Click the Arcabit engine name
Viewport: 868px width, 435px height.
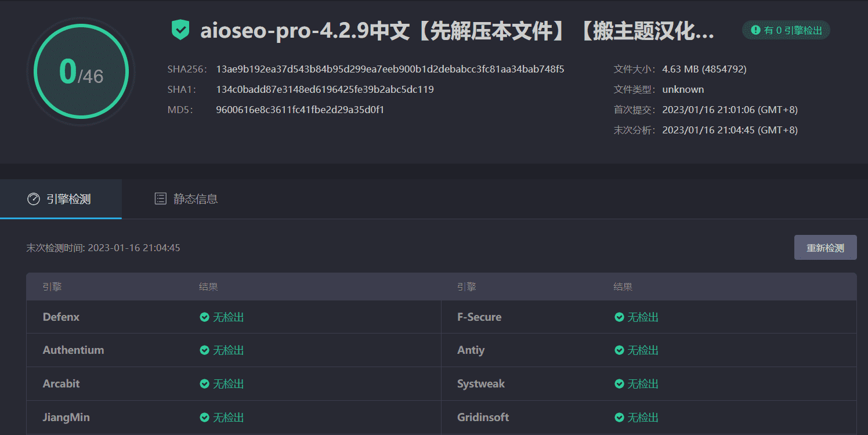point(61,384)
